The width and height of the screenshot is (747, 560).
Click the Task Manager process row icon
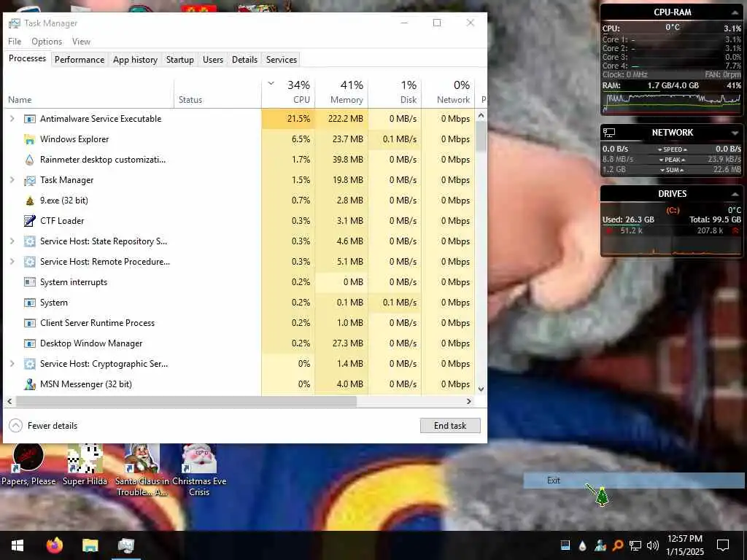pos(29,180)
